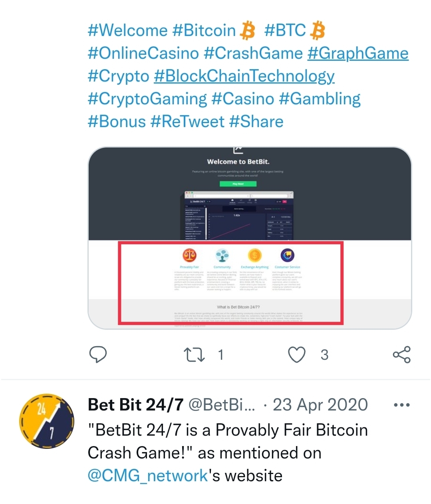Follow the #BlockChainTechnology hashtag
This screenshot has height=504, width=431.
tap(244, 76)
